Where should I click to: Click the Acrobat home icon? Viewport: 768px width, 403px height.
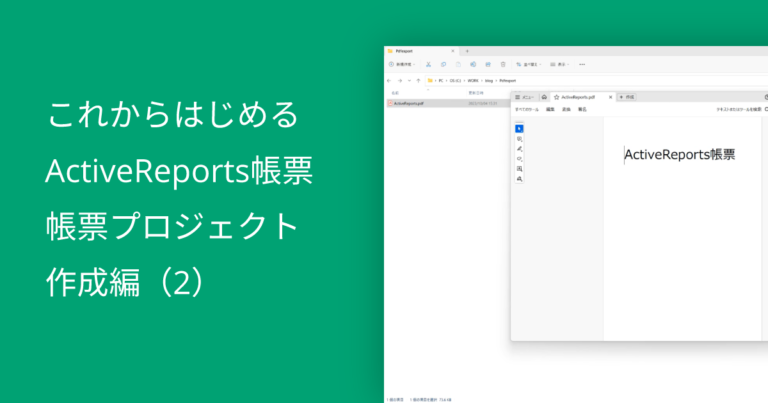tap(544, 97)
